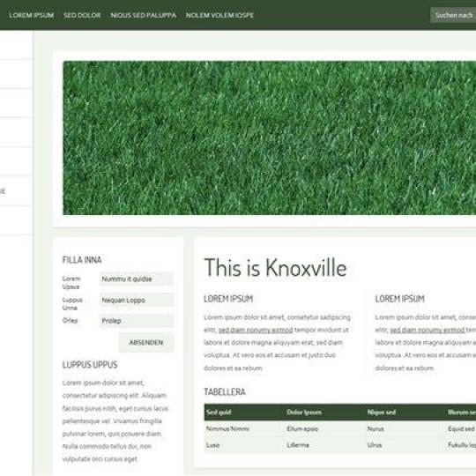Click the green grass banner image

point(269,138)
